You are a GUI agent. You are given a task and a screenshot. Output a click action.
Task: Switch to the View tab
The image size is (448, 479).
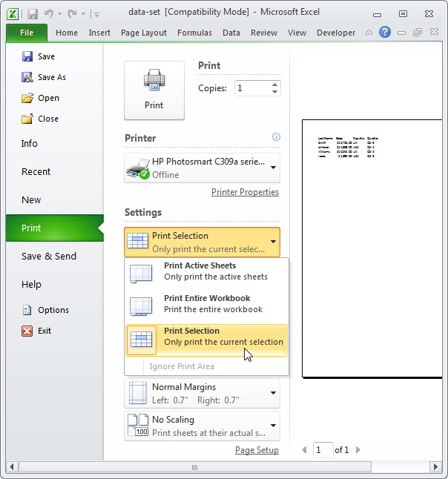click(297, 33)
